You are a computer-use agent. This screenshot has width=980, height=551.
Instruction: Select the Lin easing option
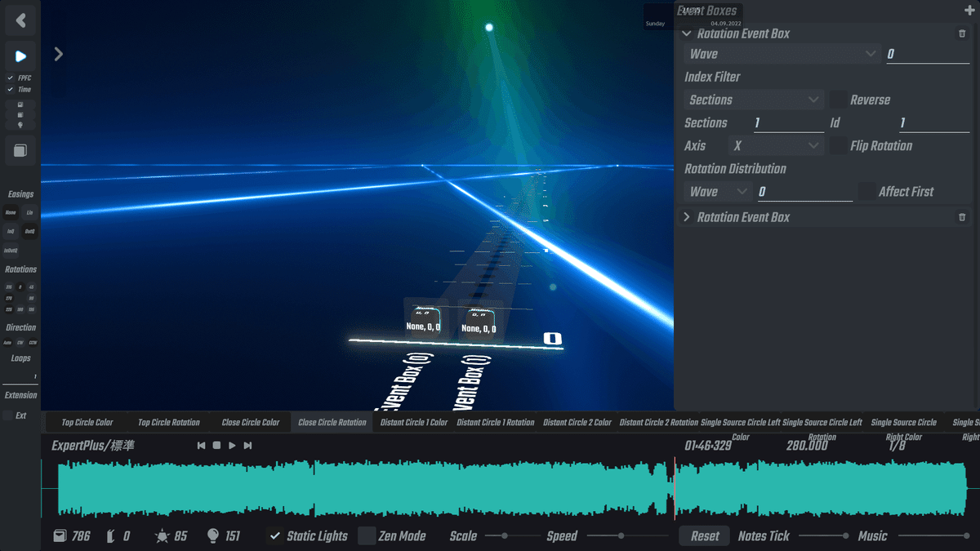pos(29,213)
